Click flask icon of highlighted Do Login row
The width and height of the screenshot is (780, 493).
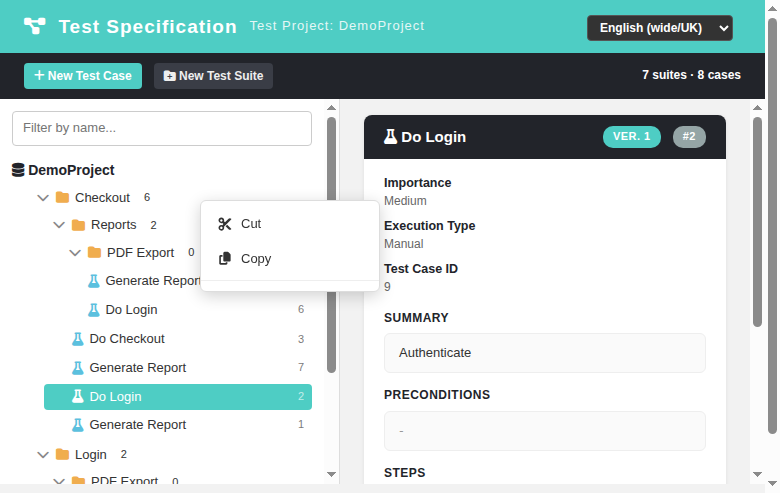pos(78,396)
